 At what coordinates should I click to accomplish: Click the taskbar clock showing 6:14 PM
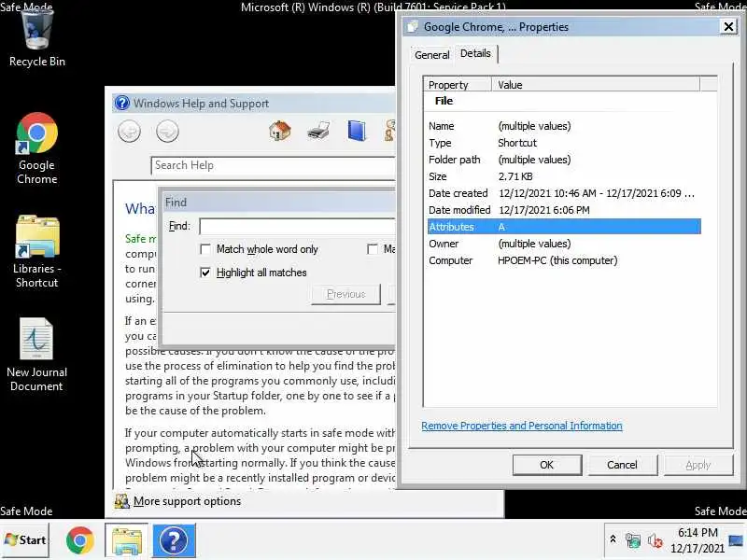pos(698,540)
